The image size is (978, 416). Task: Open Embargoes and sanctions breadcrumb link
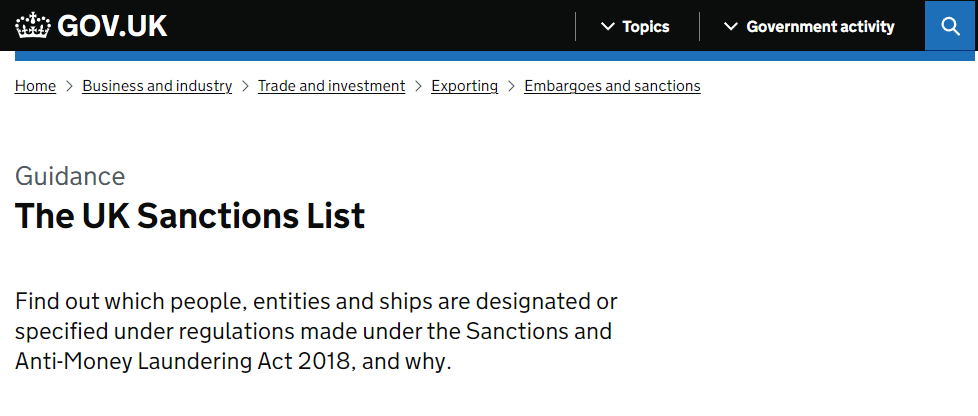click(x=612, y=86)
